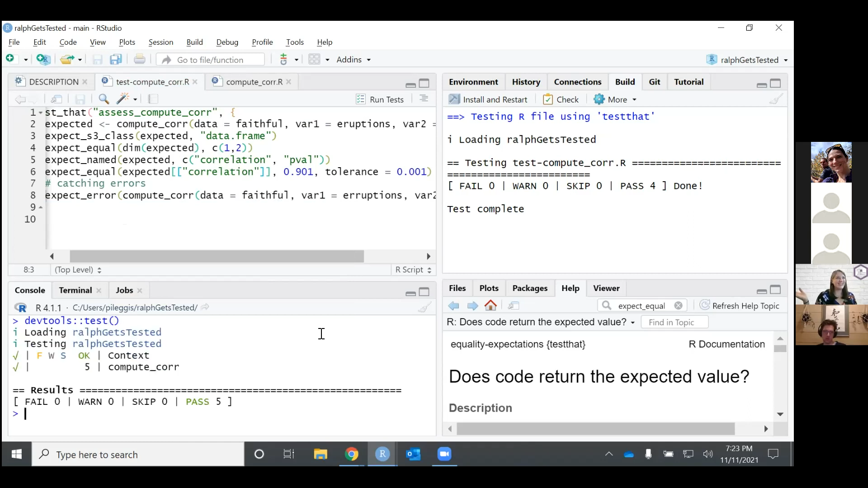Screen dimensions: 868x488
Task: Click the Profile menu item
Action: click(x=262, y=42)
